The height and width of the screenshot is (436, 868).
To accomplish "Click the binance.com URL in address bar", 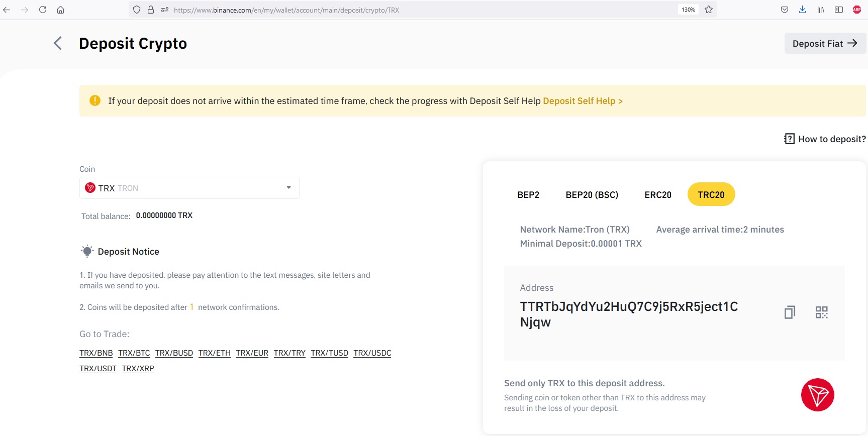I will coord(286,10).
